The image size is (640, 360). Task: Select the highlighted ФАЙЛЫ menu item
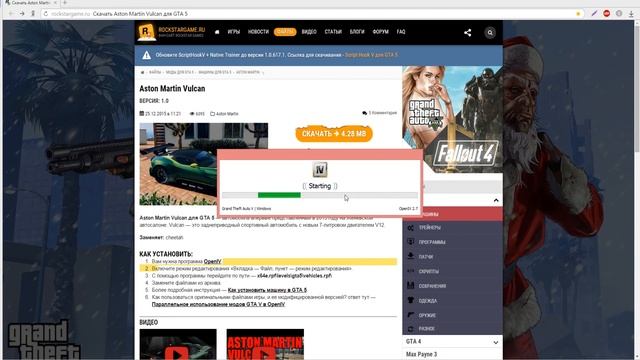click(x=285, y=32)
